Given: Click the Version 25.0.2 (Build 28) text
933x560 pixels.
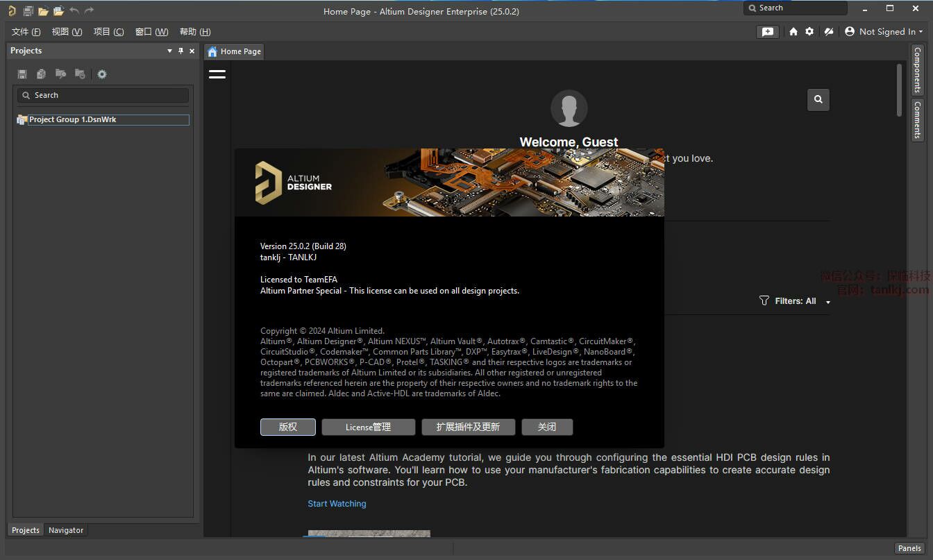Looking at the screenshot, I should tap(303, 246).
